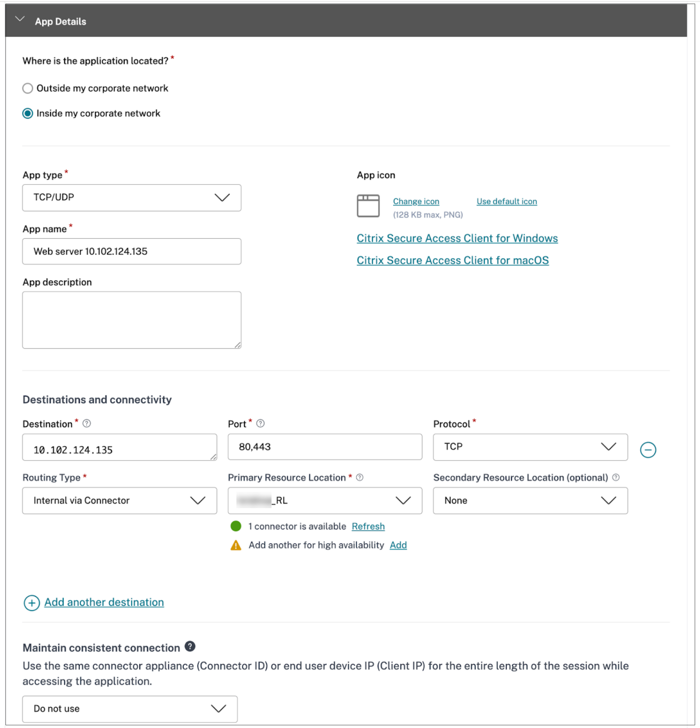
Task: Open Citrix Secure Access Client for macOS link
Action: 453,260
